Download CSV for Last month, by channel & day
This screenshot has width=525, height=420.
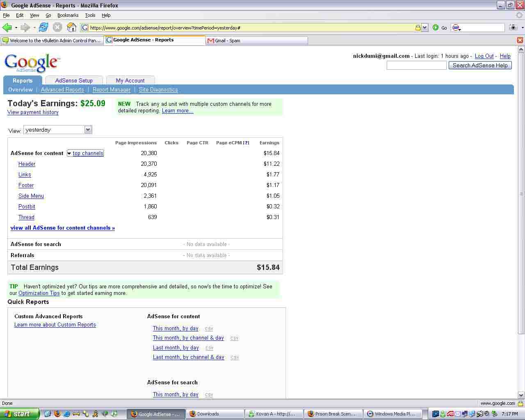(x=235, y=357)
